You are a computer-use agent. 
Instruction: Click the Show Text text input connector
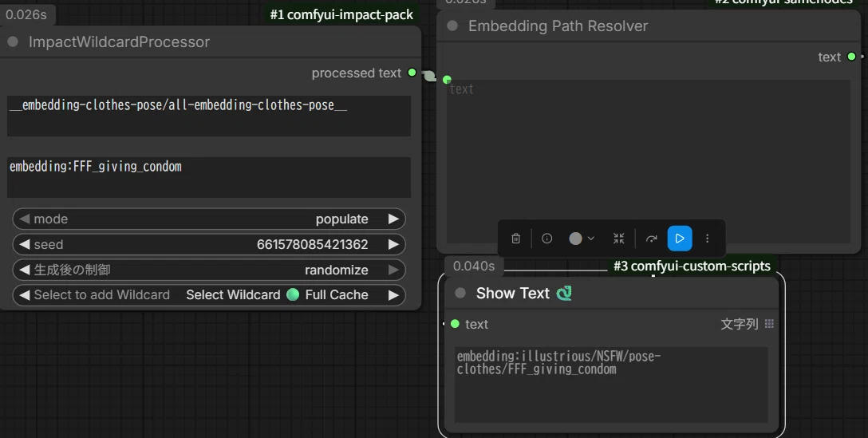tap(455, 324)
